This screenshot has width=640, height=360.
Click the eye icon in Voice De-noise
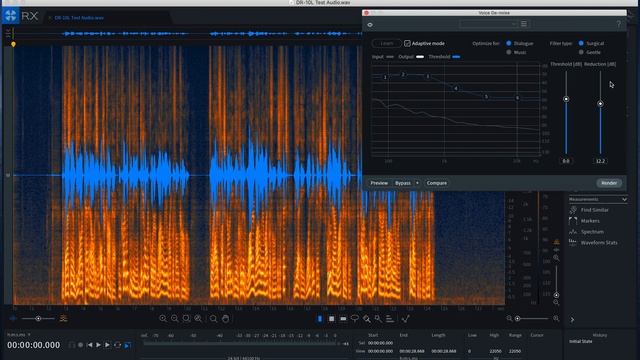tap(370, 25)
